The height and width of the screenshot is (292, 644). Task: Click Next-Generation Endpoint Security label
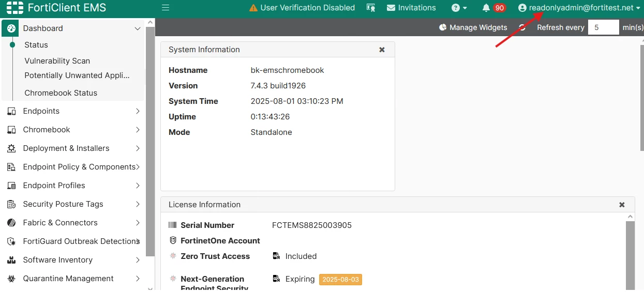214,283
